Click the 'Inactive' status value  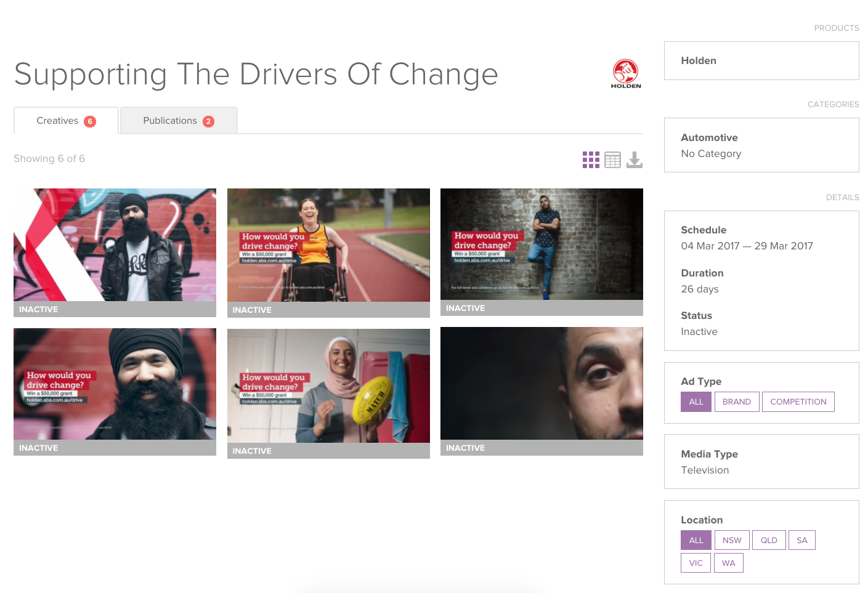pyautogui.click(x=699, y=331)
